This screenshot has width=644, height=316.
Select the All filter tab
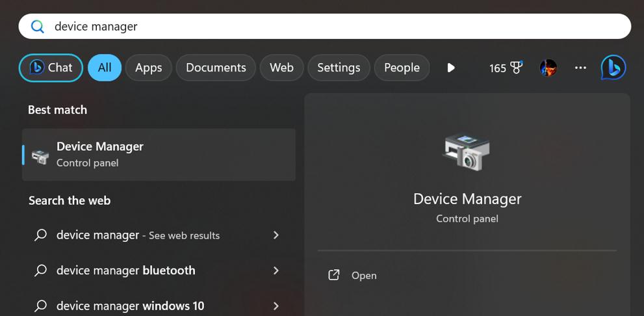click(105, 68)
